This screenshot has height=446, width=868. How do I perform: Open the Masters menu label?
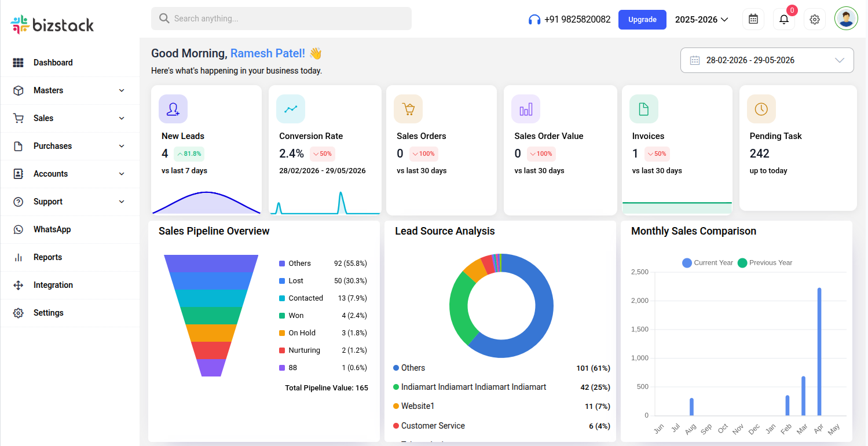[48, 90]
